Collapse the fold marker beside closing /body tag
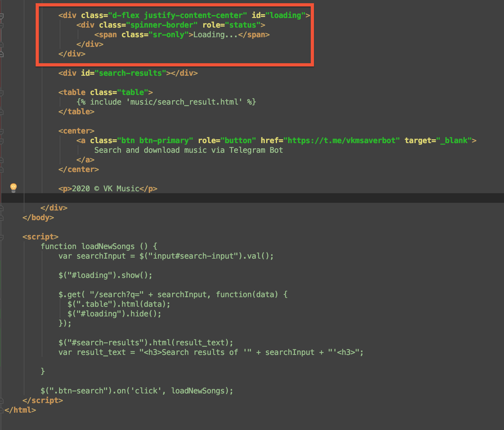The image size is (504, 430). click(x=1, y=218)
